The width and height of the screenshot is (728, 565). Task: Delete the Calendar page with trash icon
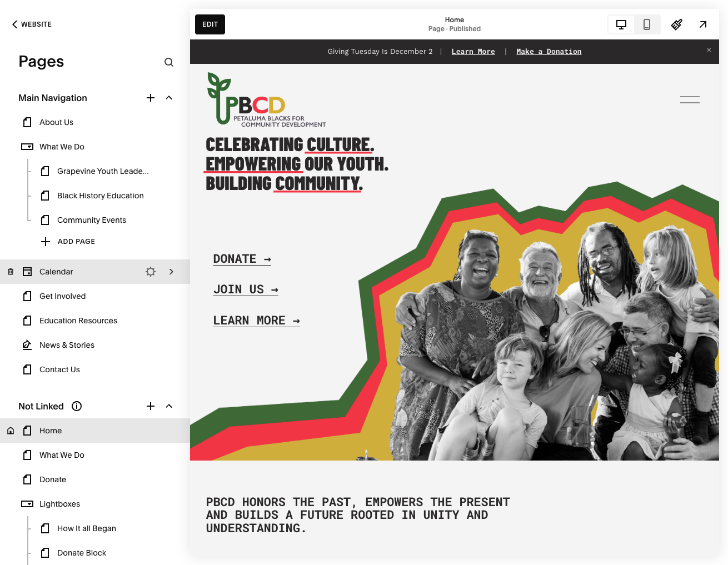point(11,272)
